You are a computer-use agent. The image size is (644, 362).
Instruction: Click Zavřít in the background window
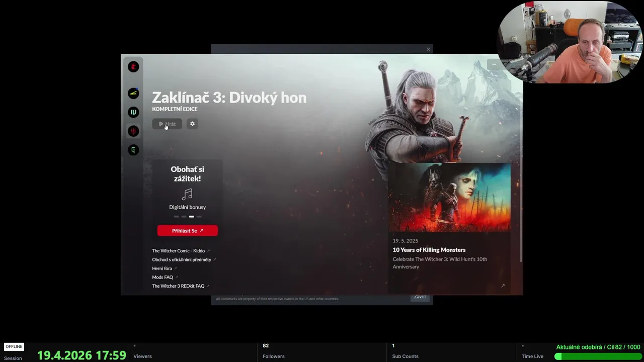click(x=420, y=297)
